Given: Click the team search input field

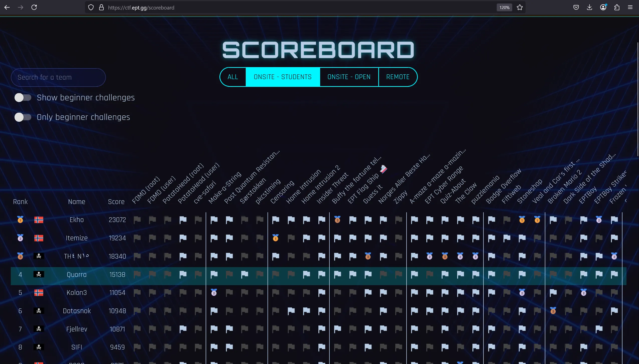Looking at the screenshot, I should (58, 77).
